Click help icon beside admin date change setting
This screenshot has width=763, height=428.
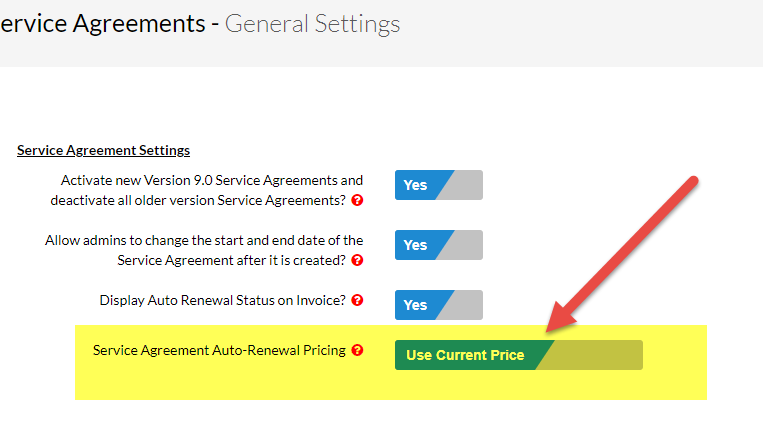click(x=357, y=260)
